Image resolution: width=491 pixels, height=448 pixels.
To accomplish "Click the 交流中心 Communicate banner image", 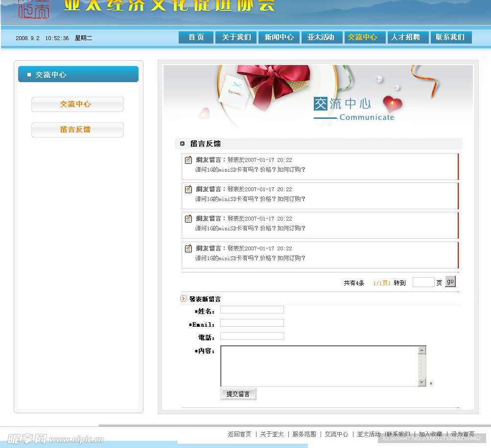I will pyautogui.click(x=318, y=96).
